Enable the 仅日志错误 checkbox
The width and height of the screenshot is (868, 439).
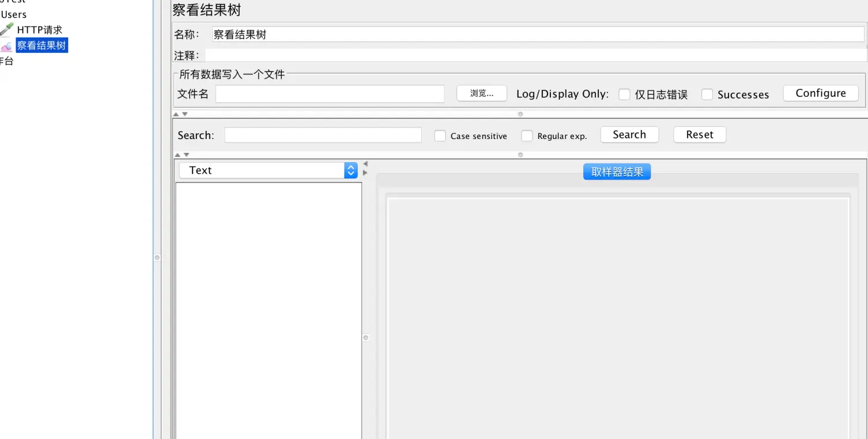(x=624, y=94)
